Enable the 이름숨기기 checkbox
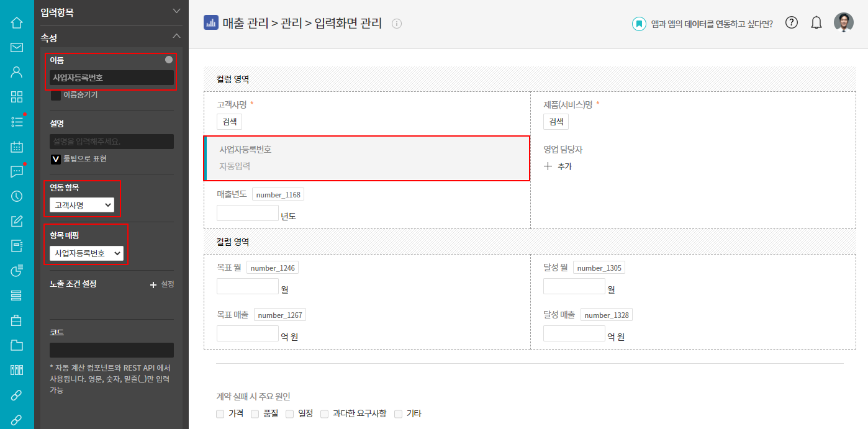 point(56,95)
